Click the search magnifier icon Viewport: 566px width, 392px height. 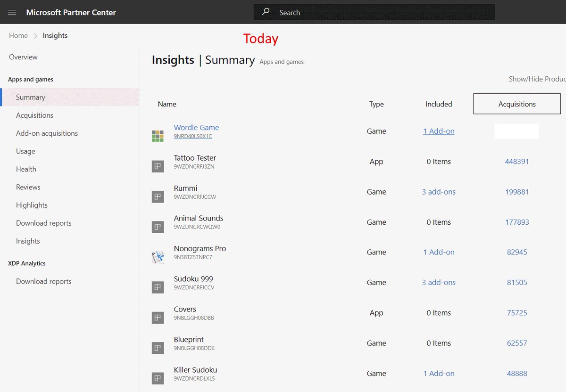coord(266,12)
